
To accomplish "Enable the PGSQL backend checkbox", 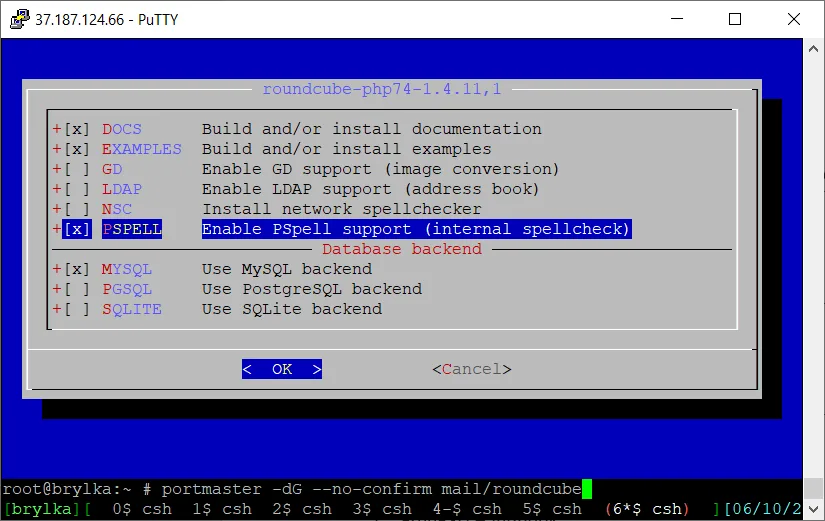I will coord(77,289).
